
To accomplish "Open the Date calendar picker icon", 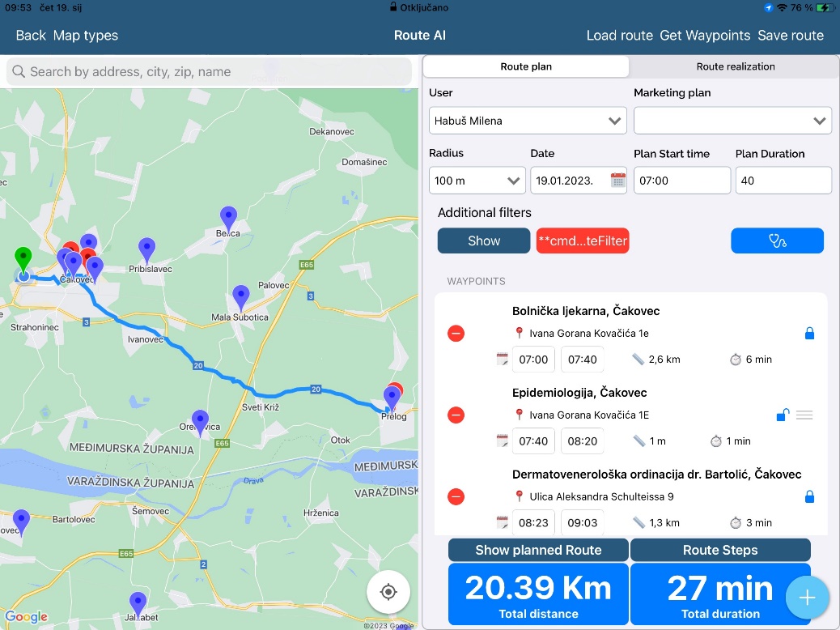I will 617,180.
